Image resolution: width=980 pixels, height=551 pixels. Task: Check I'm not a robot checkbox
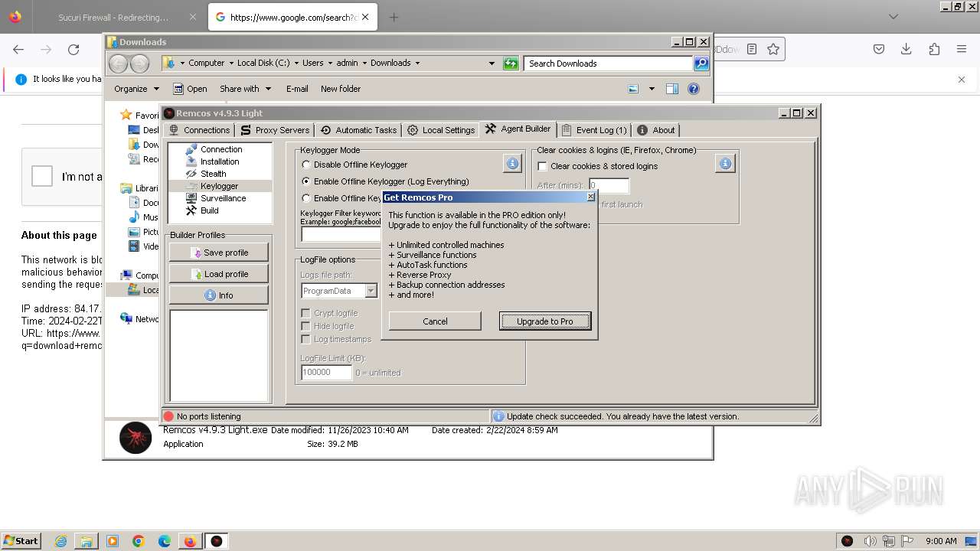tap(41, 176)
